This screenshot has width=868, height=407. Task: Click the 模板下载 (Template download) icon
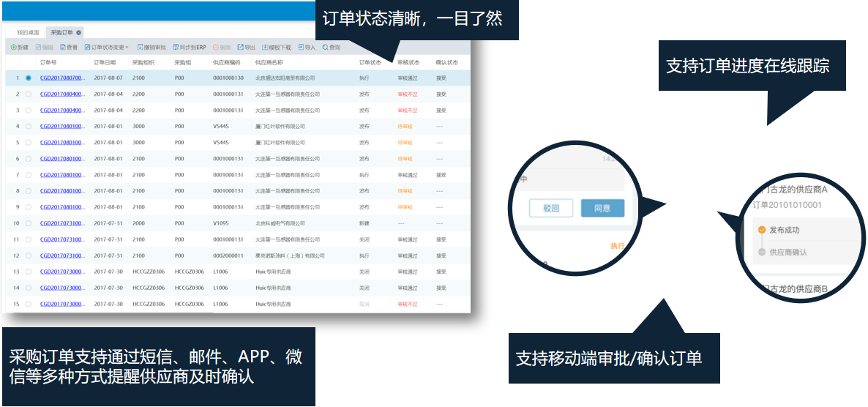[264, 48]
